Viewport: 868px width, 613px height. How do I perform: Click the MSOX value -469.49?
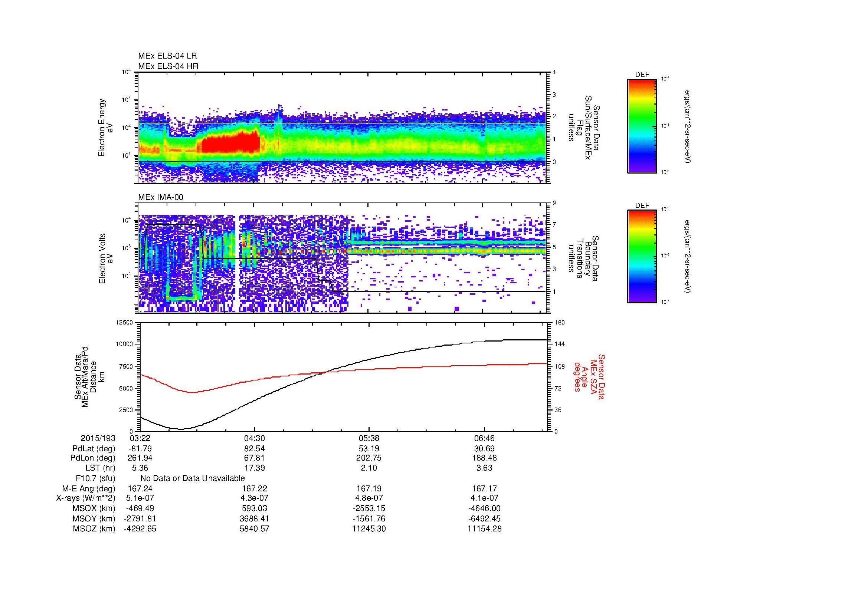pos(140,509)
